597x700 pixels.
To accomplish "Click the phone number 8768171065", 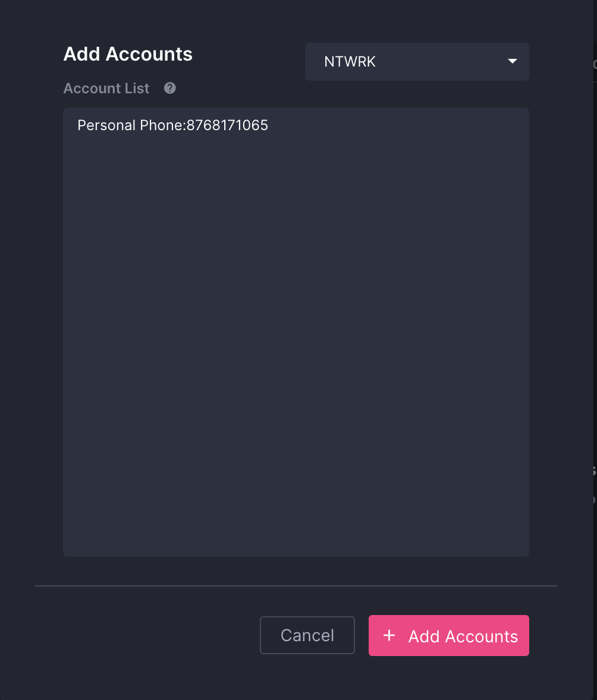I will (227, 125).
